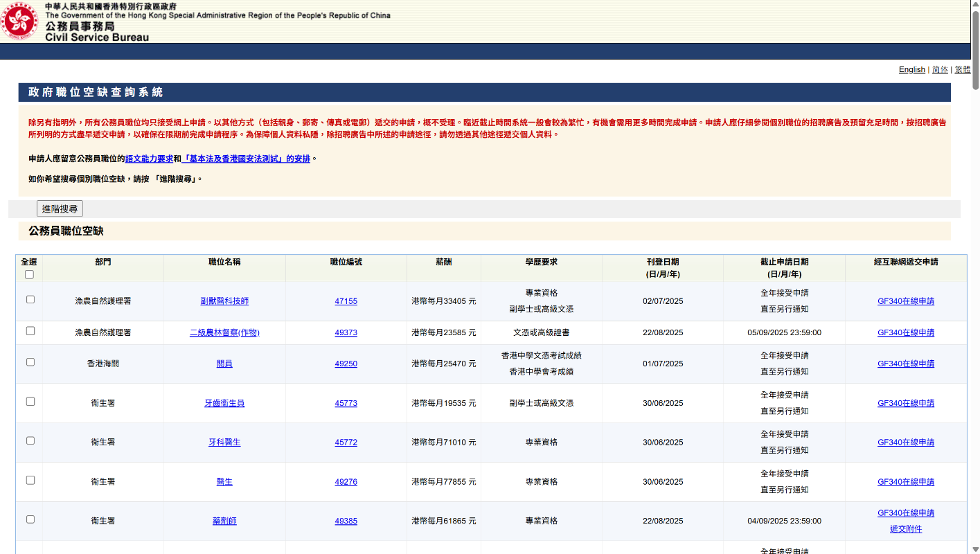Viewport: 980px width, 554px height.
Task: Switch language to 简体 Simplified Chinese
Action: [940, 69]
